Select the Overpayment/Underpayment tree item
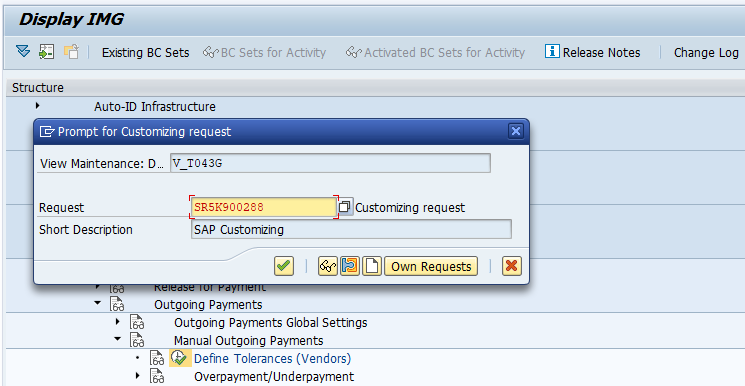This screenshot has width=745, height=386. (x=274, y=376)
